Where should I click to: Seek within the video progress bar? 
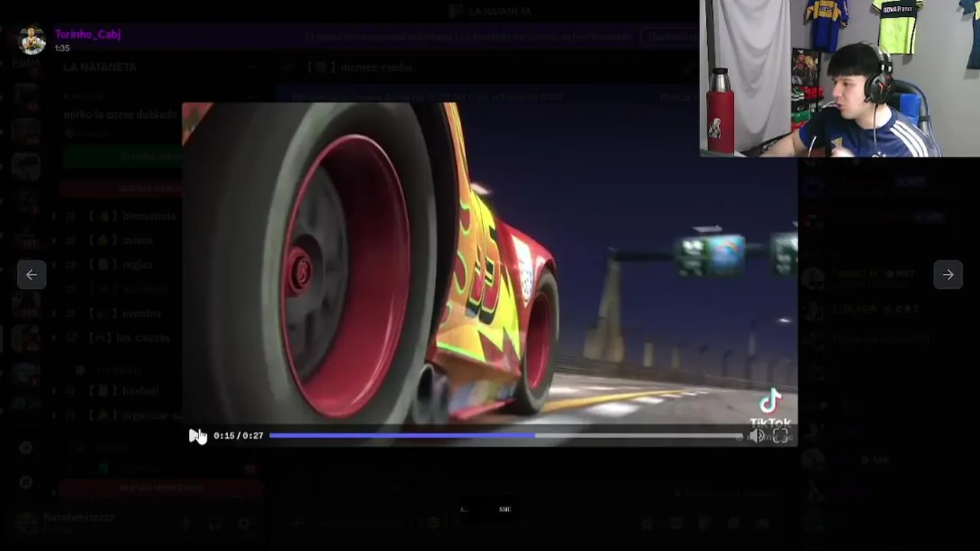point(505,435)
